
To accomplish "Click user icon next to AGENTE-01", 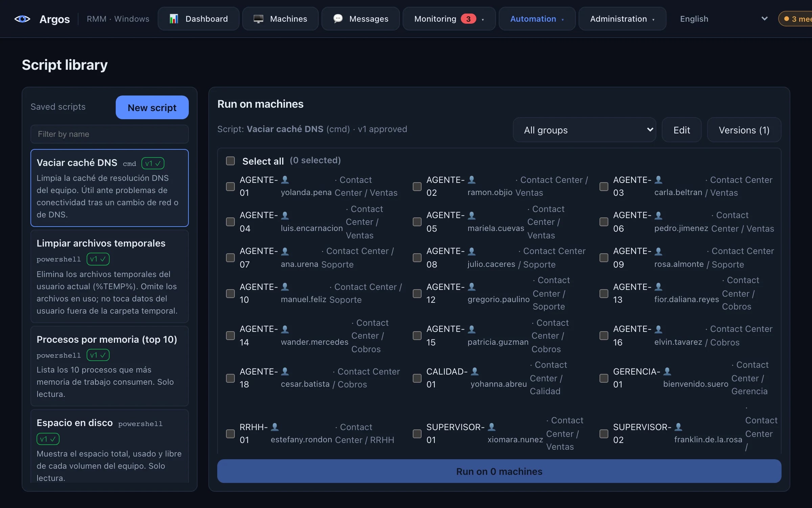I will tap(285, 179).
